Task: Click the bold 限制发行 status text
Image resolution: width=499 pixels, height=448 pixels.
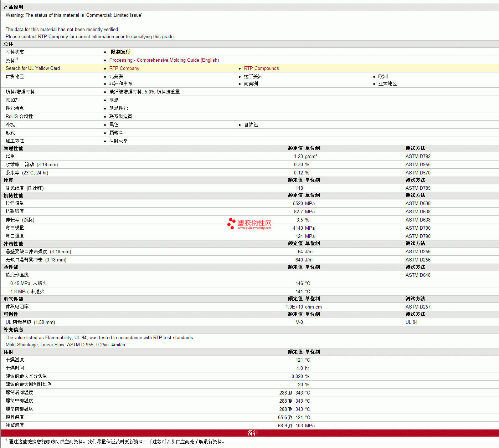Action: (120, 52)
